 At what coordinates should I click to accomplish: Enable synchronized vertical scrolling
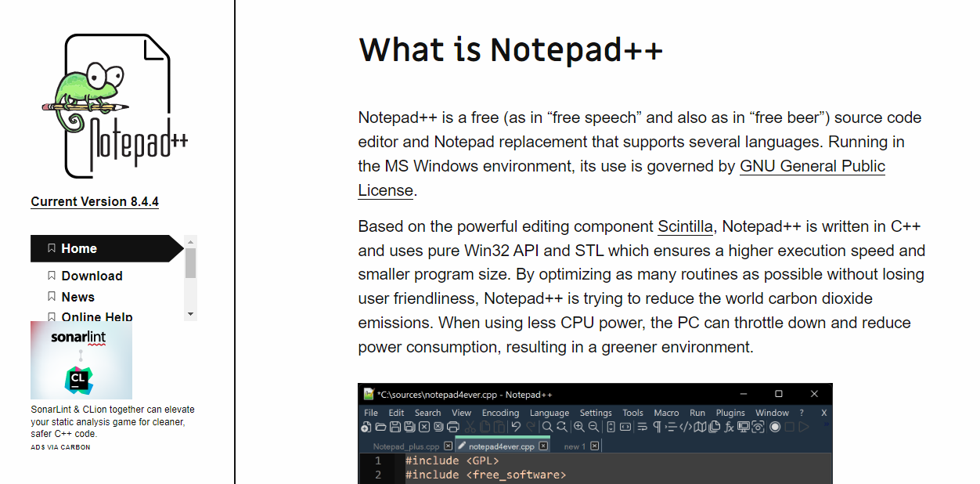tap(611, 427)
